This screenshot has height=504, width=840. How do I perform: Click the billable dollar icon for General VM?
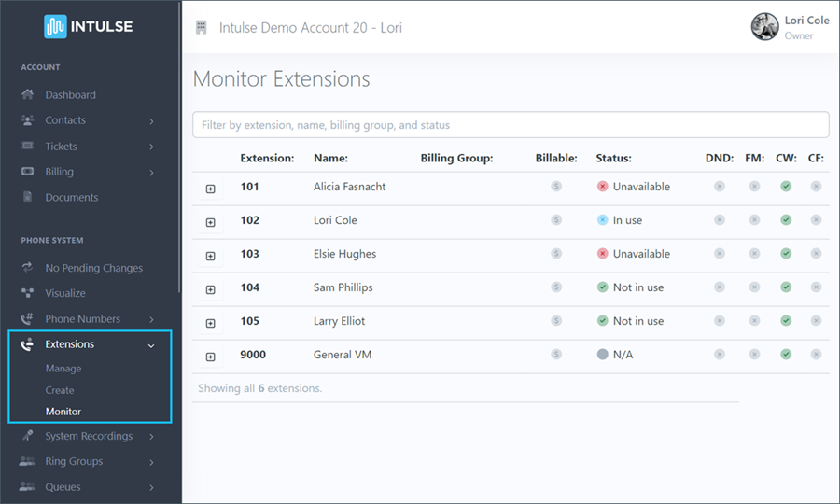pos(556,354)
